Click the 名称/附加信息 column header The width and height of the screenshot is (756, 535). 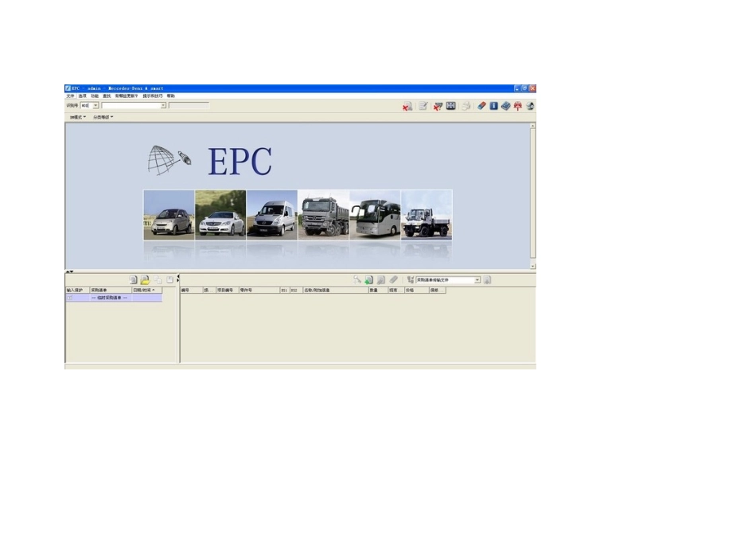pos(335,291)
